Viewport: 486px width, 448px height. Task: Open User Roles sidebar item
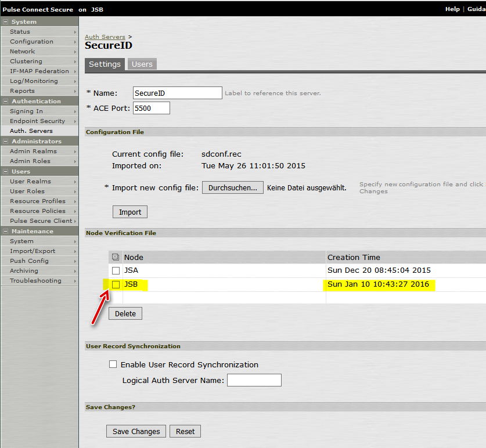(x=39, y=192)
